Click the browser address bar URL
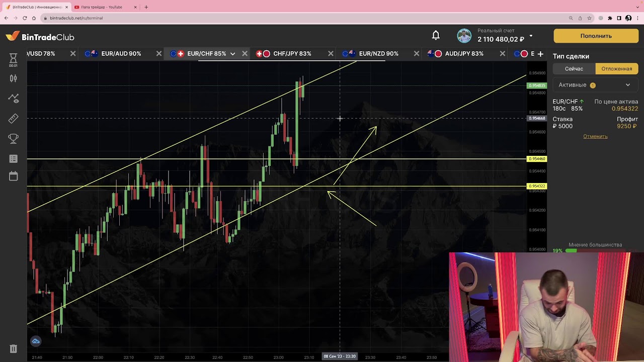This screenshot has height=362, width=644. click(x=76, y=18)
